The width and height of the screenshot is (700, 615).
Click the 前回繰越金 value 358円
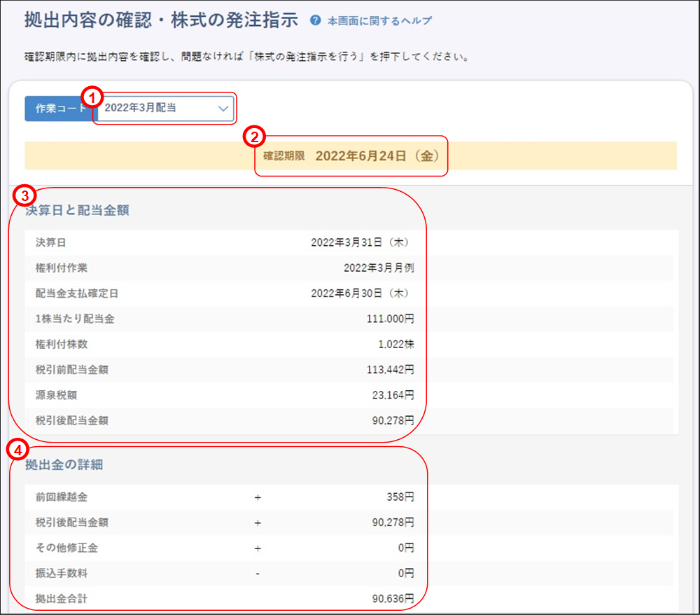pos(402,497)
